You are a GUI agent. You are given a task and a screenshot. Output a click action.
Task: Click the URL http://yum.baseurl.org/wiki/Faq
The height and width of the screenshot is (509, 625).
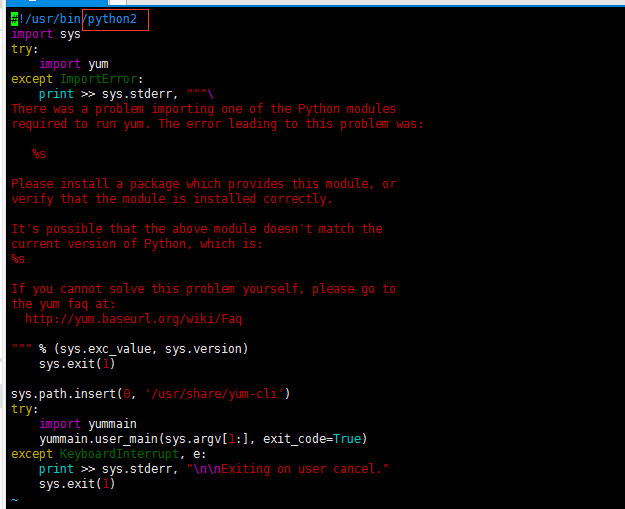[x=134, y=319]
